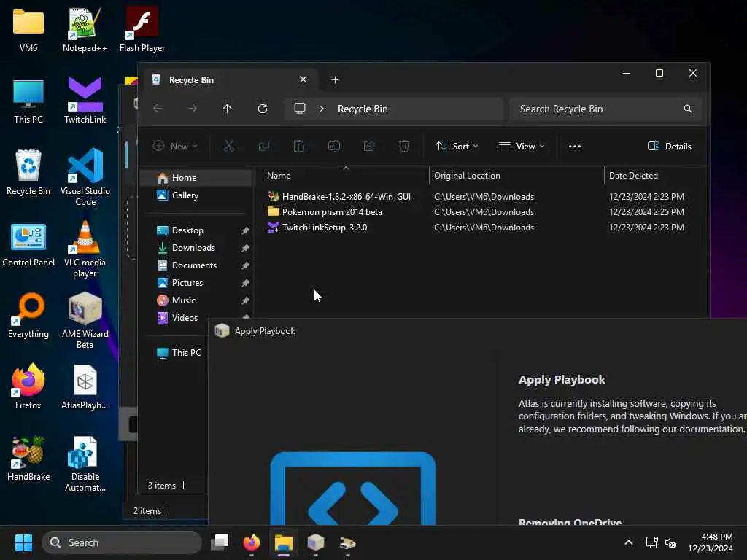Launch TwitchLink desktop shortcut
The height and width of the screenshot is (560, 747).
tap(85, 101)
